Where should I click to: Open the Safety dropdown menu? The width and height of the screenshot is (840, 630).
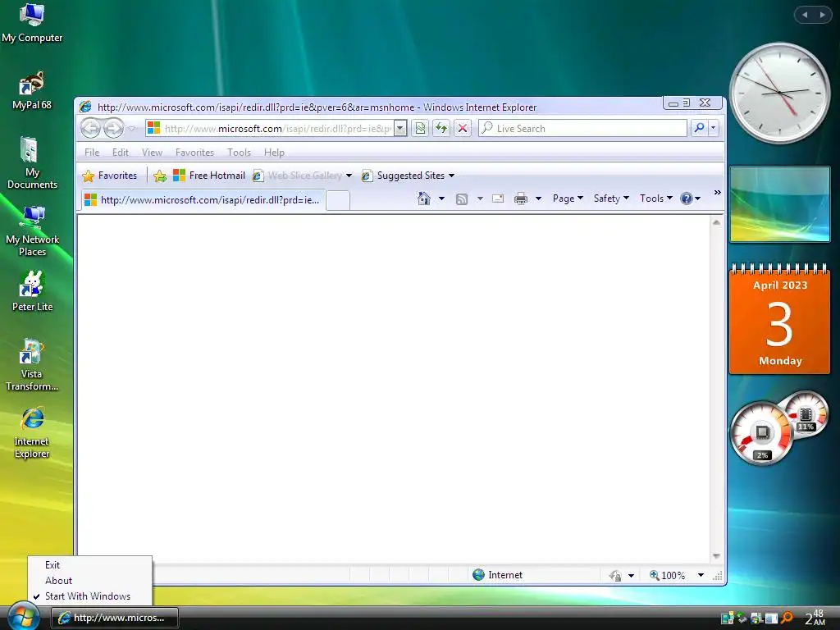[611, 199]
